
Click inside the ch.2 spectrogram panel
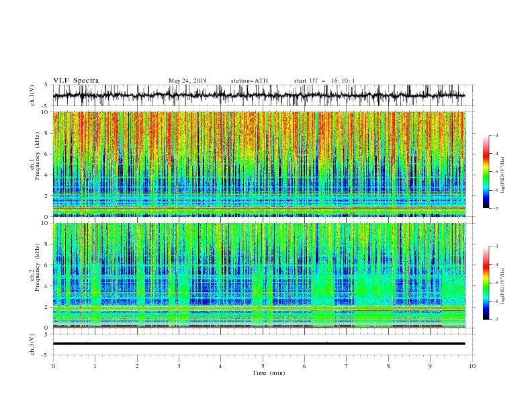coord(259,275)
